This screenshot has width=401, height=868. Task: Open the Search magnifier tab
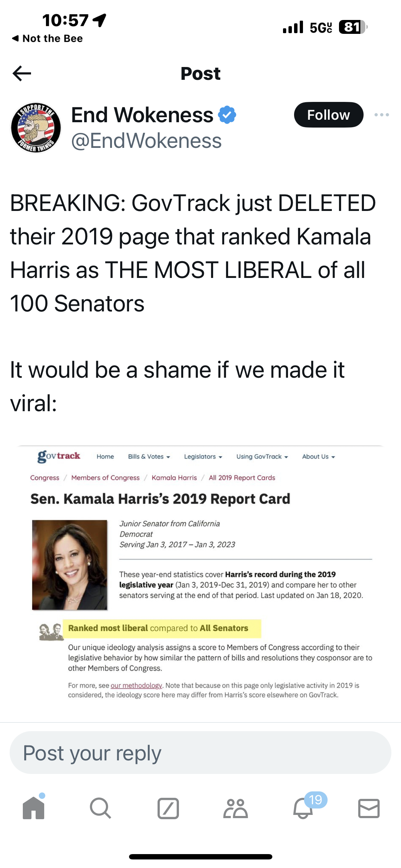[101, 808]
